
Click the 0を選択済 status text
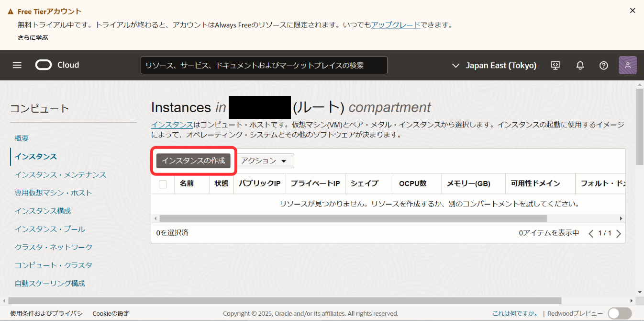point(172,233)
